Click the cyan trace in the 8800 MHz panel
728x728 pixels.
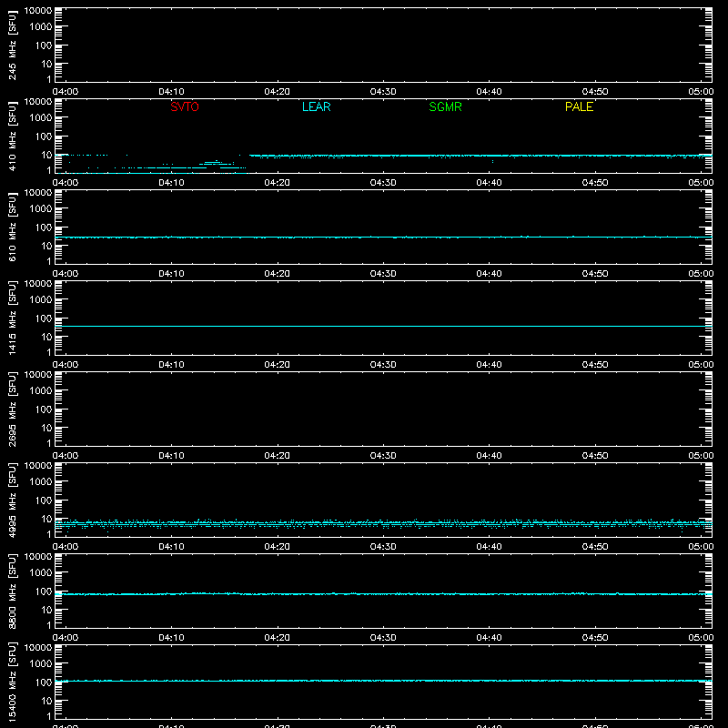coord(383,594)
